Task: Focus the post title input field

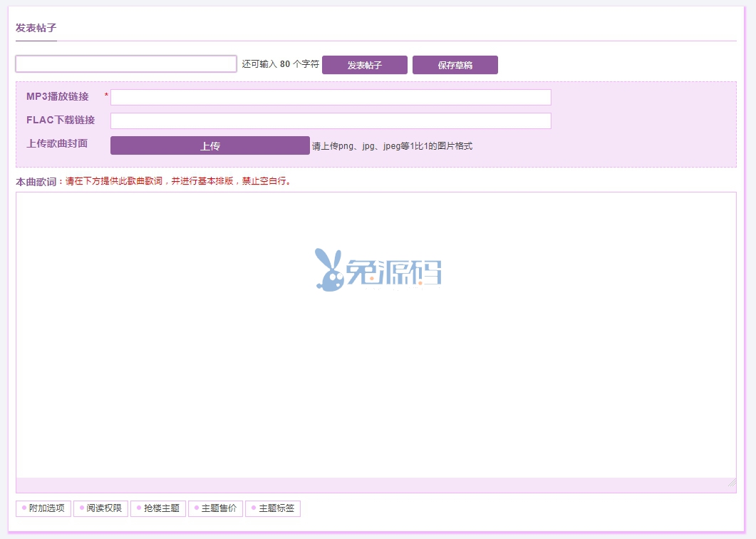Action: click(x=126, y=64)
